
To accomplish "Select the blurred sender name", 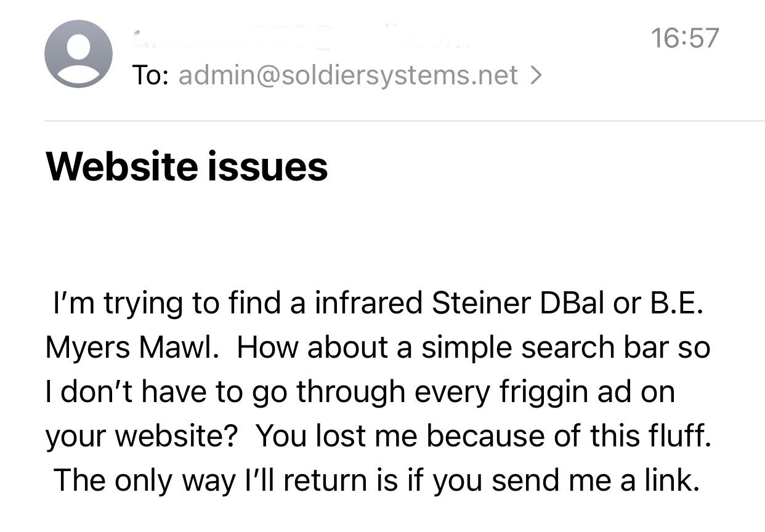I will [302, 40].
